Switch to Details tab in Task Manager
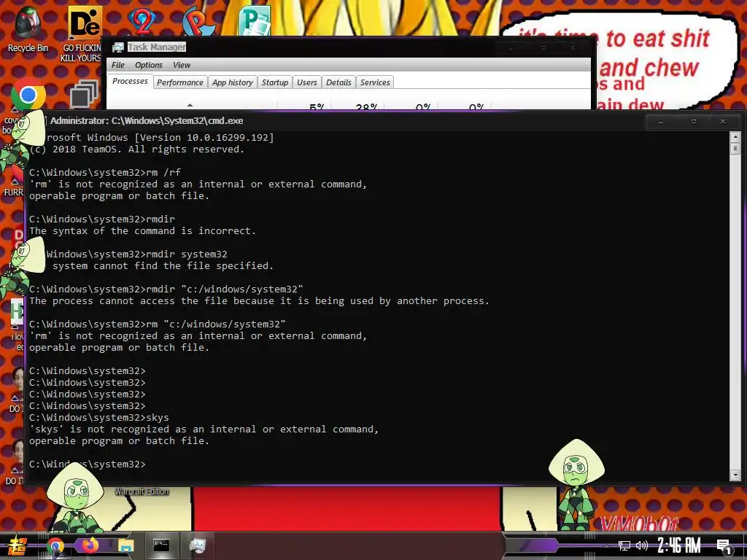The image size is (747, 560). coord(338,82)
